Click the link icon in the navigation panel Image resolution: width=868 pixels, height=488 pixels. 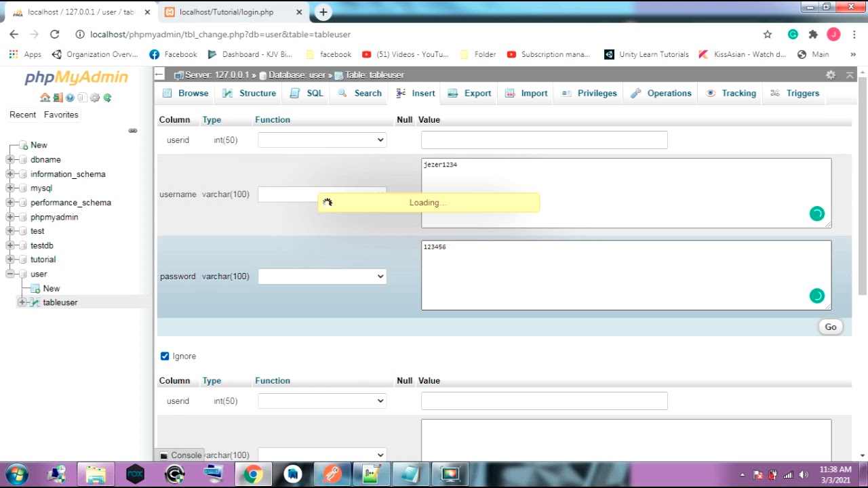click(133, 131)
